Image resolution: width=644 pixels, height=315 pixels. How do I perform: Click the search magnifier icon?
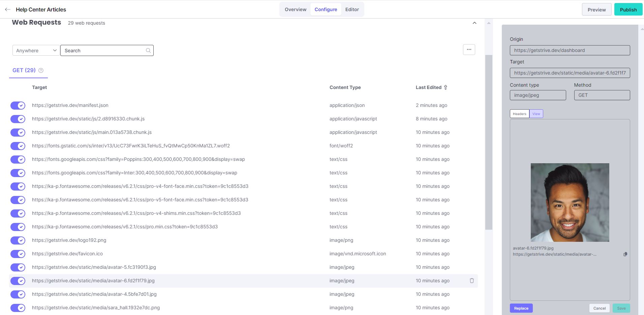click(148, 51)
